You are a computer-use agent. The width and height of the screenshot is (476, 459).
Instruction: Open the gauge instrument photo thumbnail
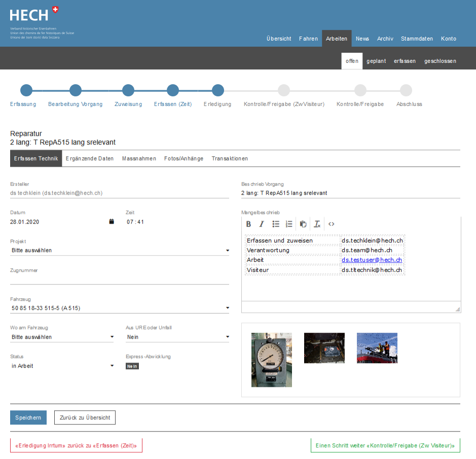click(272, 360)
